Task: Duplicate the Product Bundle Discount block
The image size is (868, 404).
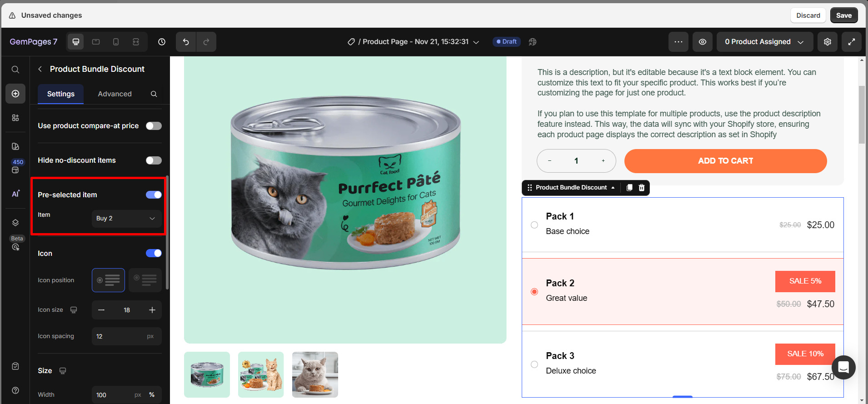Action: pyautogui.click(x=629, y=187)
